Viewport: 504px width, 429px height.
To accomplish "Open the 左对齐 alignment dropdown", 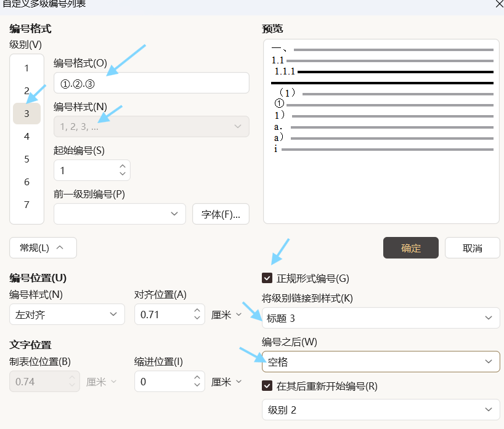I will click(x=66, y=315).
